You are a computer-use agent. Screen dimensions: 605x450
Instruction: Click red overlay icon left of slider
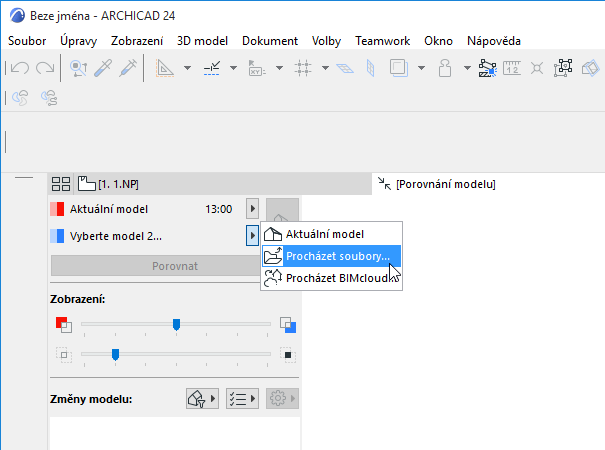(64, 325)
